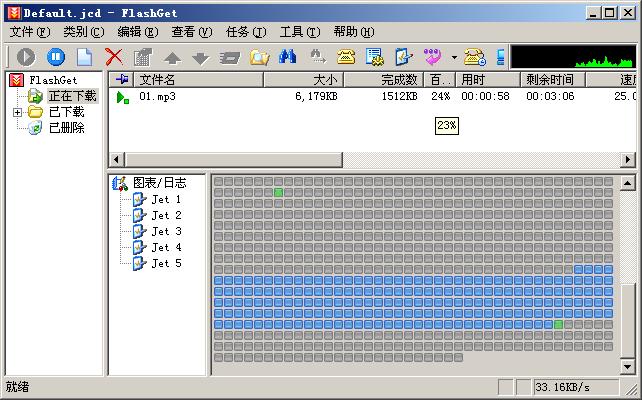Open the 文件(F) menu

[x=29, y=32]
